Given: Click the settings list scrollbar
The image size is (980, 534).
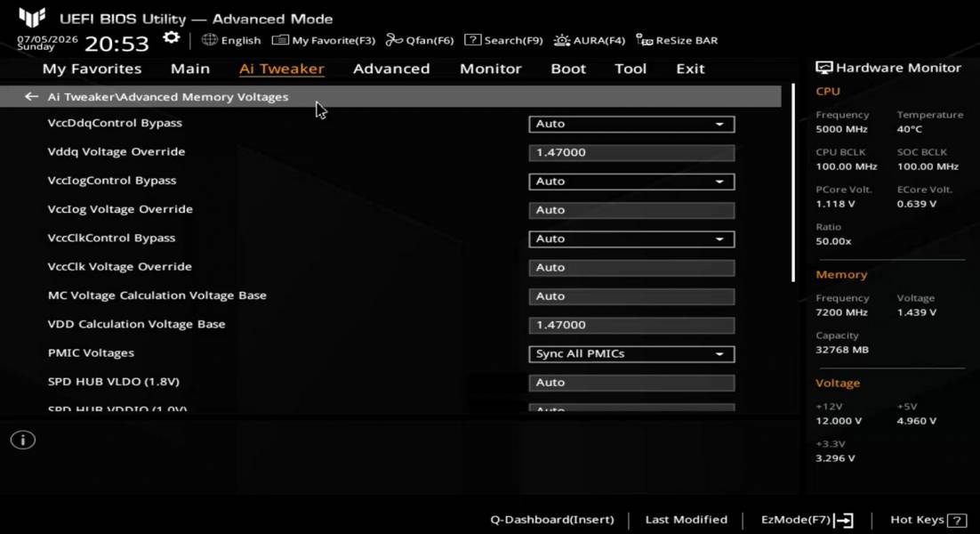Looking at the screenshot, I should pos(793,182).
